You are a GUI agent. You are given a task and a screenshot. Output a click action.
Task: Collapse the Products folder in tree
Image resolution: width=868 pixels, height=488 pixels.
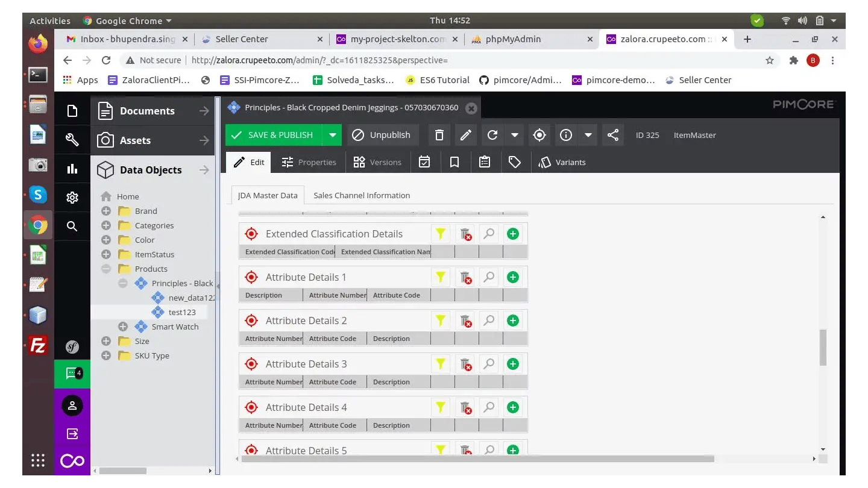pyautogui.click(x=106, y=269)
